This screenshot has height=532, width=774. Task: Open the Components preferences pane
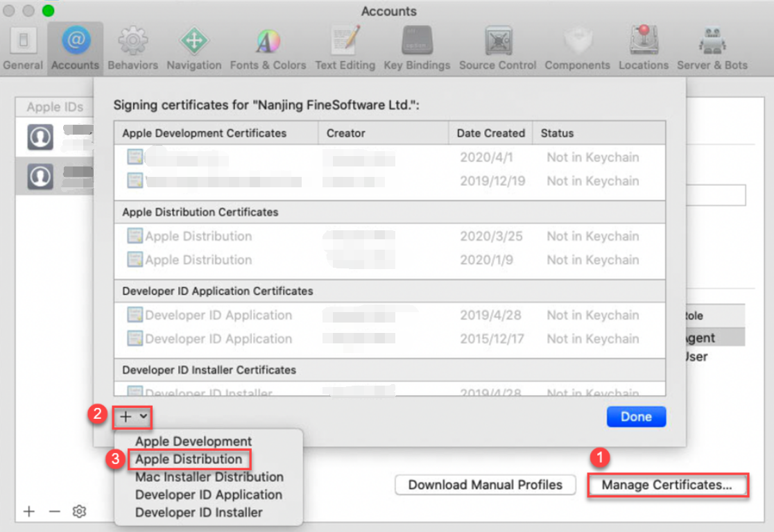(x=577, y=45)
